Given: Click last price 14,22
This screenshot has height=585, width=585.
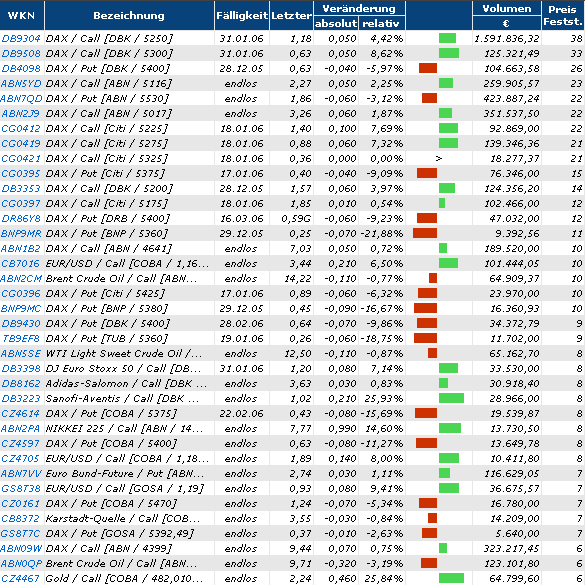Looking at the screenshot, I should (298, 278).
